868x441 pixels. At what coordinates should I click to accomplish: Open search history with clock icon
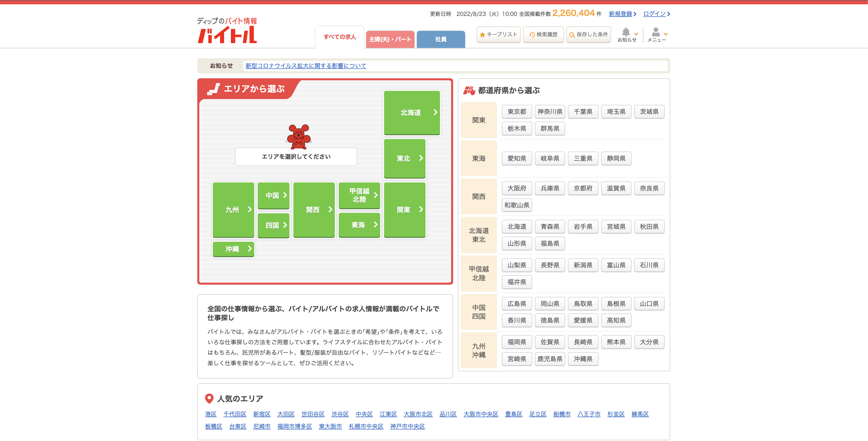pyautogui.click(x=543, y=34)
